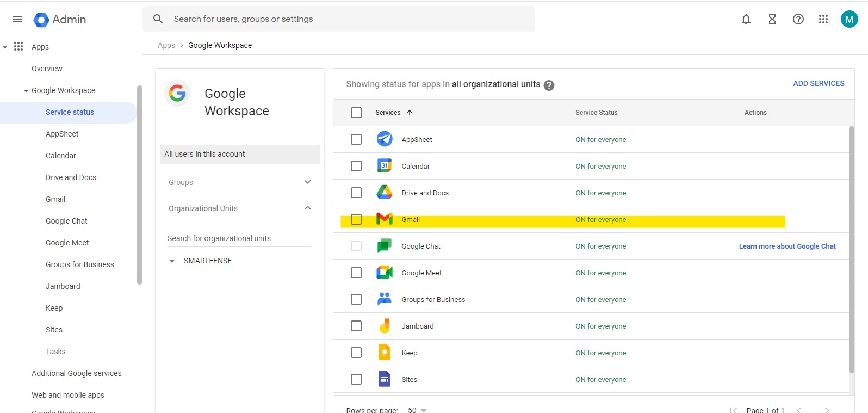
Task: Check the Sites row checkbox
Action: (x=356, y=379)
